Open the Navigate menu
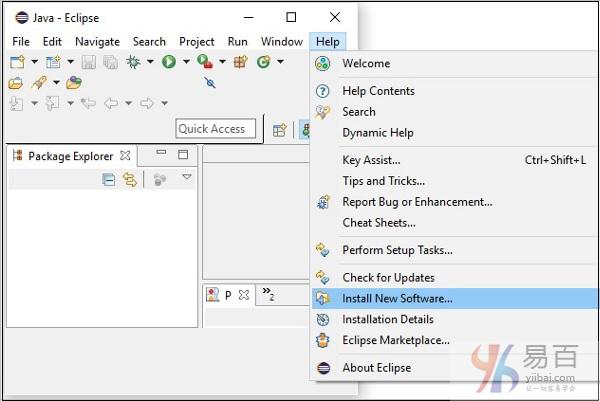The image size is (600, 401). click(x=98, y=42)
